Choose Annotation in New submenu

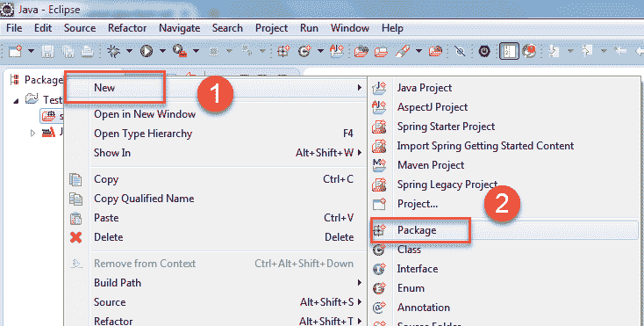click(x=504, y=308)
